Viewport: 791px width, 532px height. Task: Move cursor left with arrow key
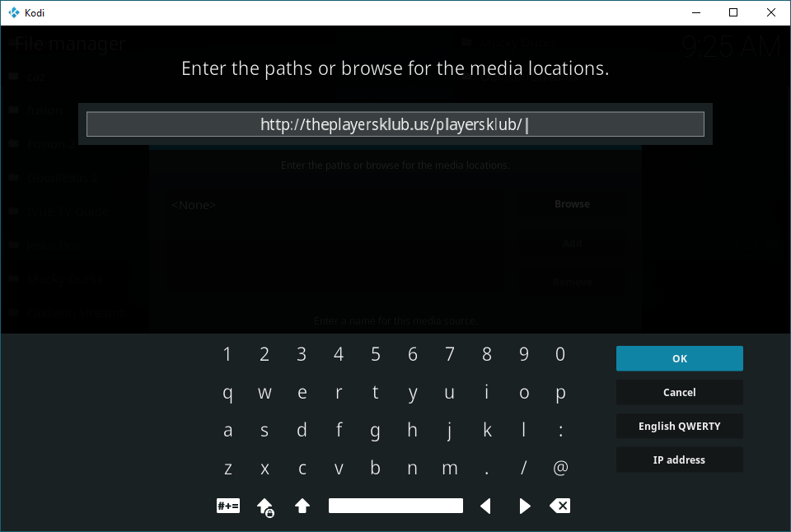pos(486,506)
